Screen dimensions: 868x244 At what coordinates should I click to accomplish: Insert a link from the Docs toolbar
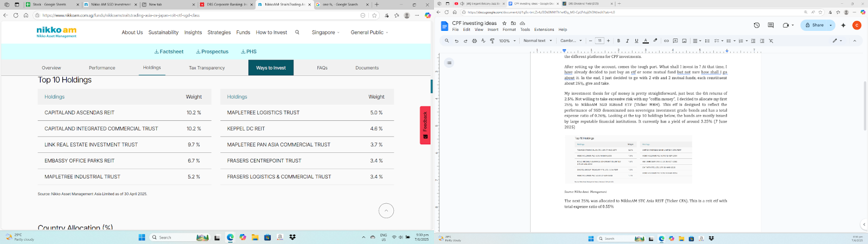pos(666,41)
